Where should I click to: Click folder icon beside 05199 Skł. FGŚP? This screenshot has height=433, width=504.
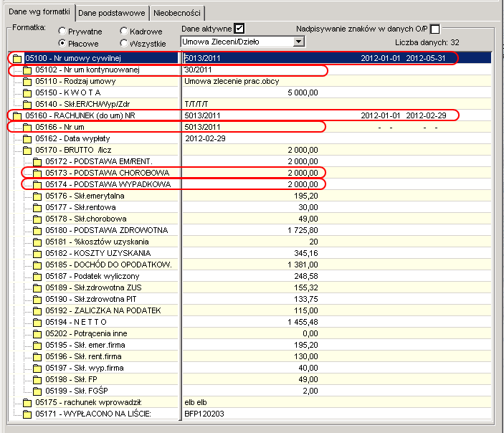(x=37, y=391)
